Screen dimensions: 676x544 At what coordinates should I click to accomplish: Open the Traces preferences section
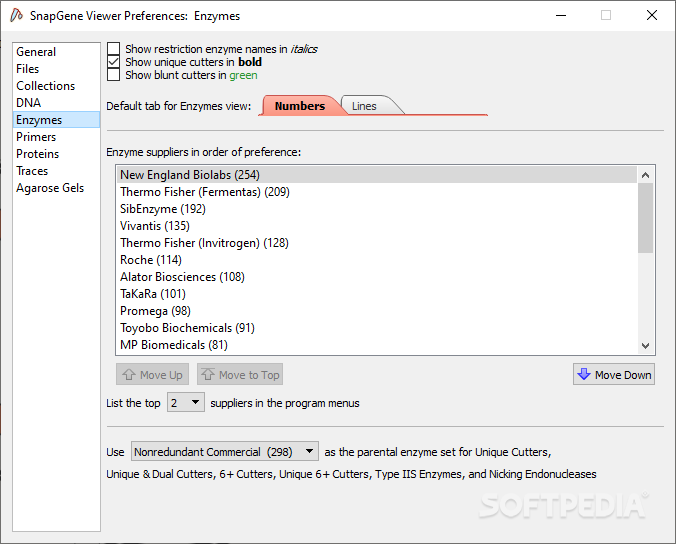click(56, 171)
